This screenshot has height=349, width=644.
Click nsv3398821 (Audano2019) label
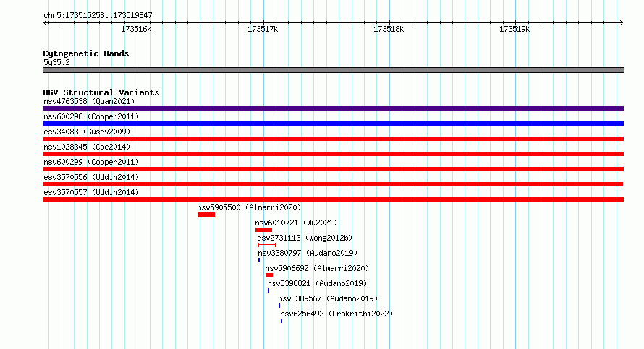[317, 283]
